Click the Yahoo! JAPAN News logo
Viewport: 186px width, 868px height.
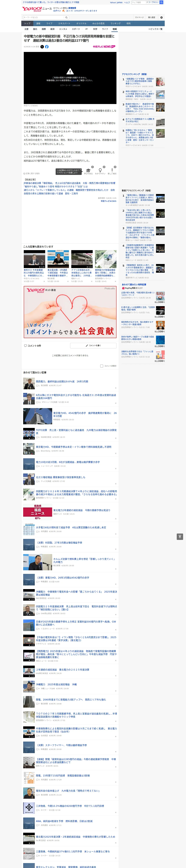coord(37,9)
